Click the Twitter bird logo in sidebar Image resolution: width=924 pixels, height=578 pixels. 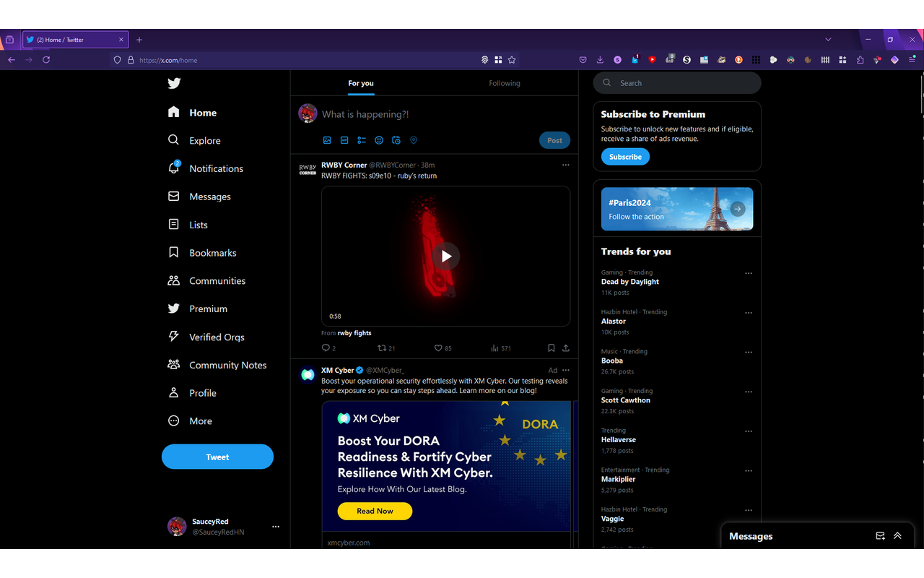click(x=174, y=83)
